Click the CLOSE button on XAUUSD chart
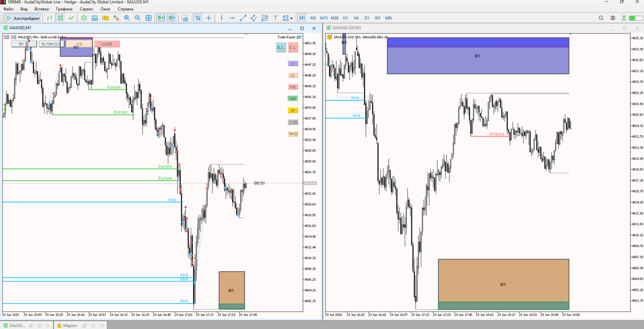The height and width of the screenshot is (329, 644). [107, 44]
